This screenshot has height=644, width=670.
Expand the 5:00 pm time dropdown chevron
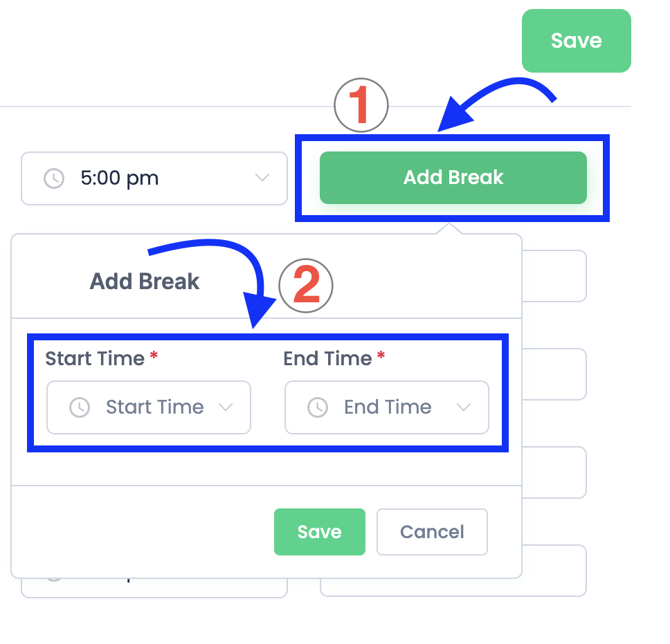point(262,178)
